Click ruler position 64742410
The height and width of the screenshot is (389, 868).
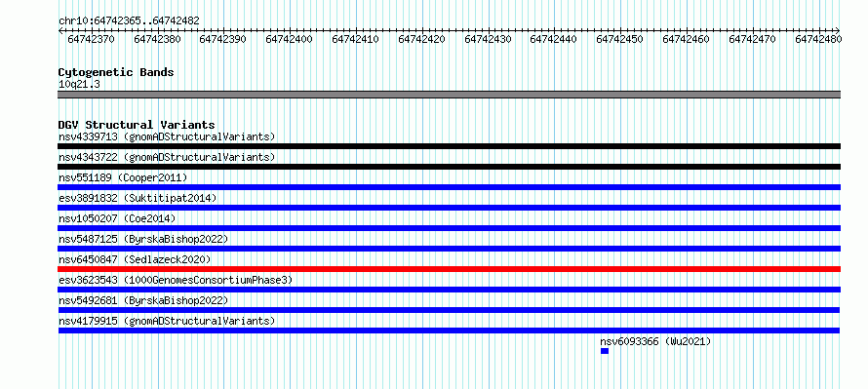[355, 39]
